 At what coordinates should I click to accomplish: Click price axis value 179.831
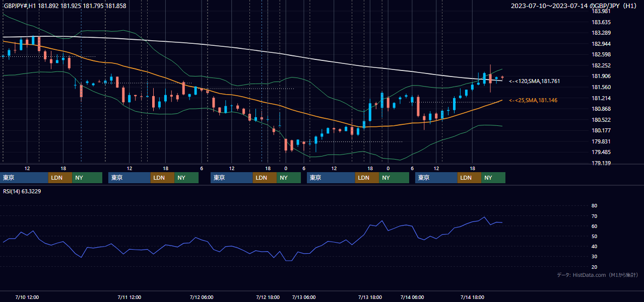tap(601, 141)
